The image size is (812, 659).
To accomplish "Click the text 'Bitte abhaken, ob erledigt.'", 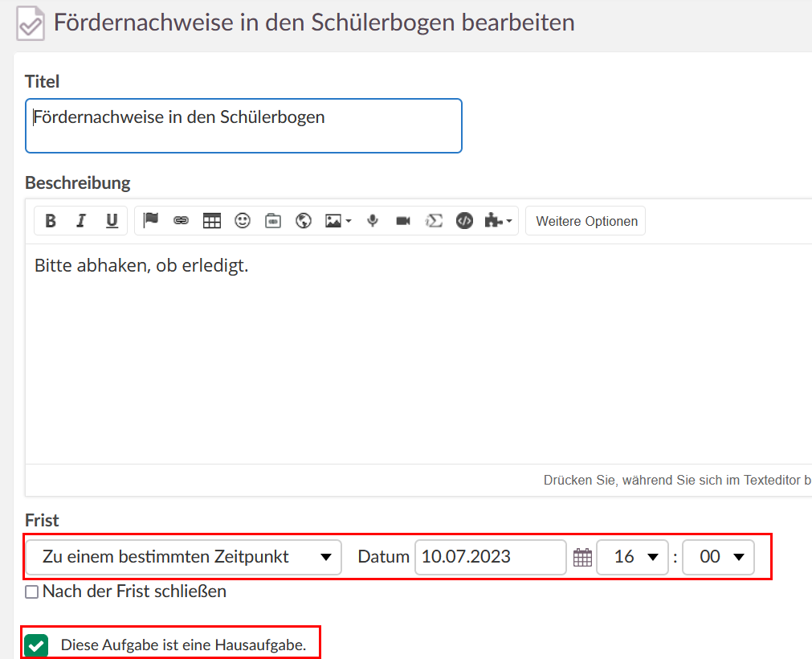I will tap(141, 266).
